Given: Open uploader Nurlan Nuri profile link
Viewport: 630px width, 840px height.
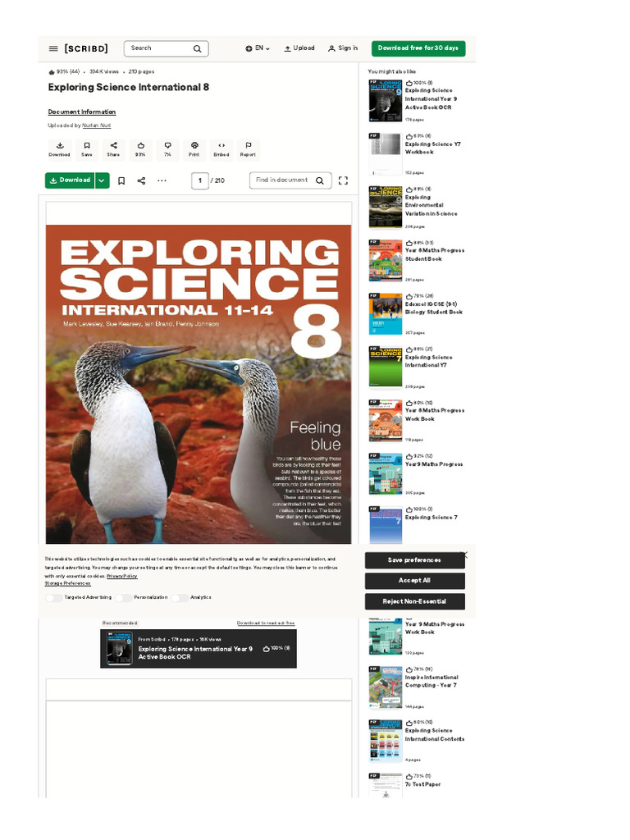Looking at the screenshot, I should pyautogui.click(x=97, y=126).
